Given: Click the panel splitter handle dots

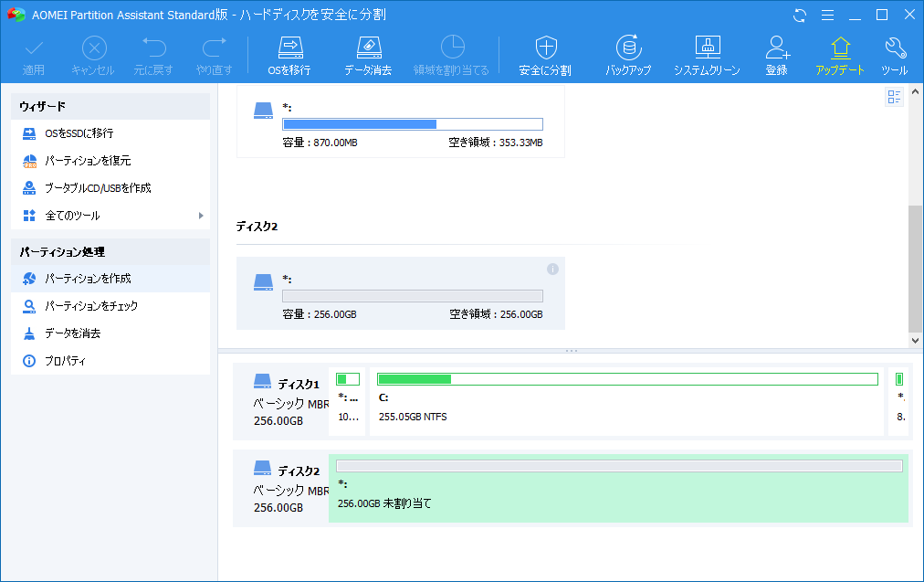Looking at the screenshot, I should 571,351.
